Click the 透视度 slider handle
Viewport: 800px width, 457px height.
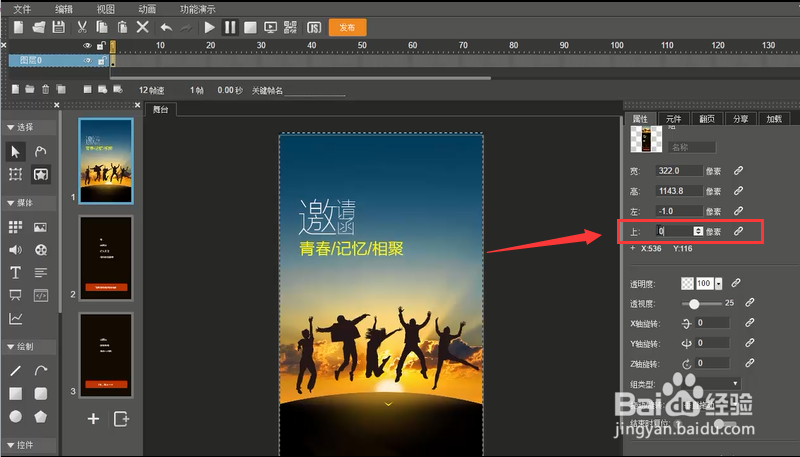pos(694,304)
